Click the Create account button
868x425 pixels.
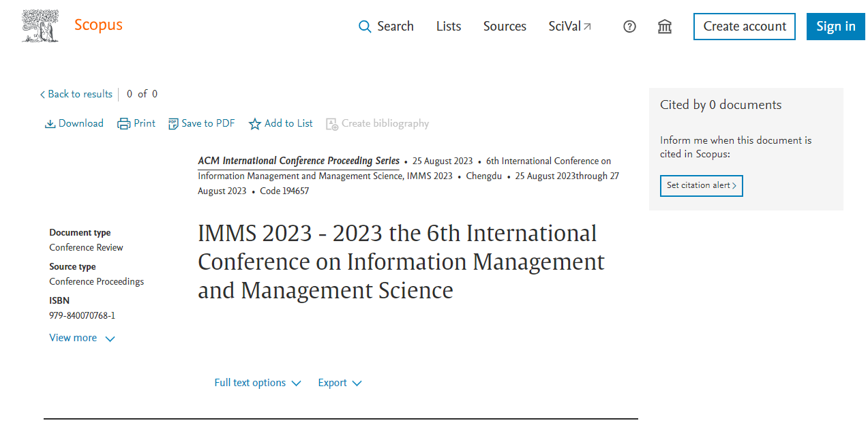[x=744, y=26]
